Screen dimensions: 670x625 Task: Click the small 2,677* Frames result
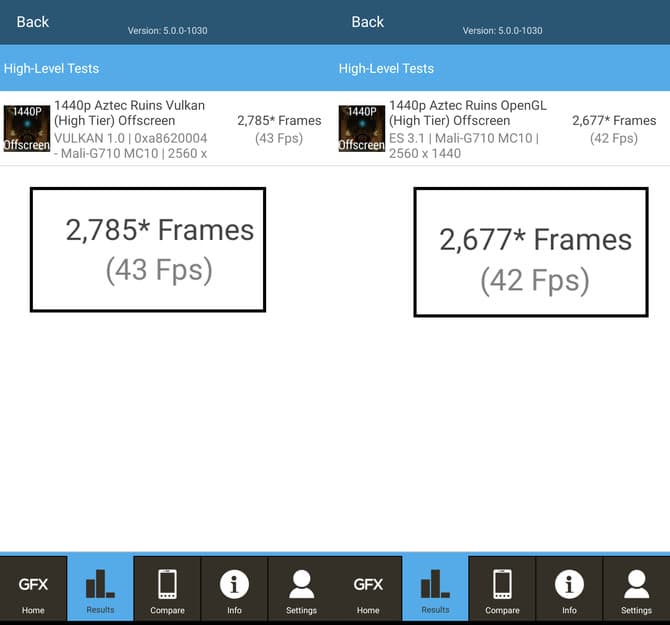(x=614, y=120)
